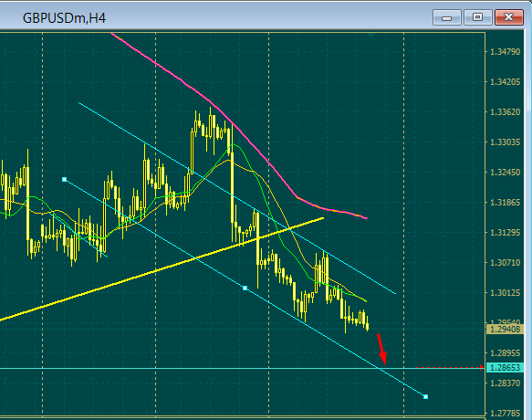
Task: Select the chart shift triangle marker
Action: pos(370,35)
